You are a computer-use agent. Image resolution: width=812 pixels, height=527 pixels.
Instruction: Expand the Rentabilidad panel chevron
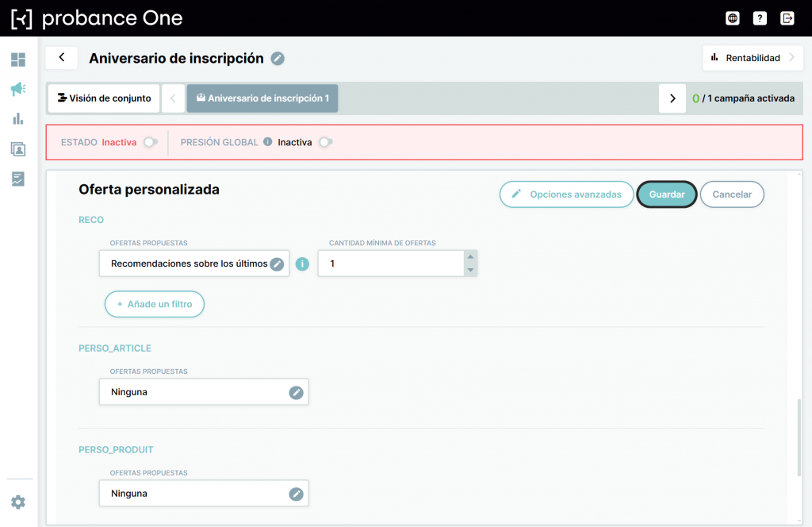(792, 57)
